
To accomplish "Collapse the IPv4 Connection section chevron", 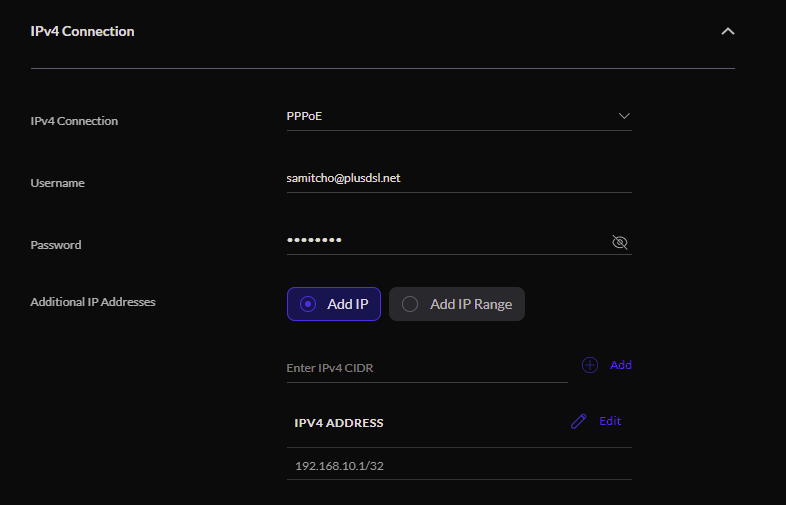I will point(728,31).
